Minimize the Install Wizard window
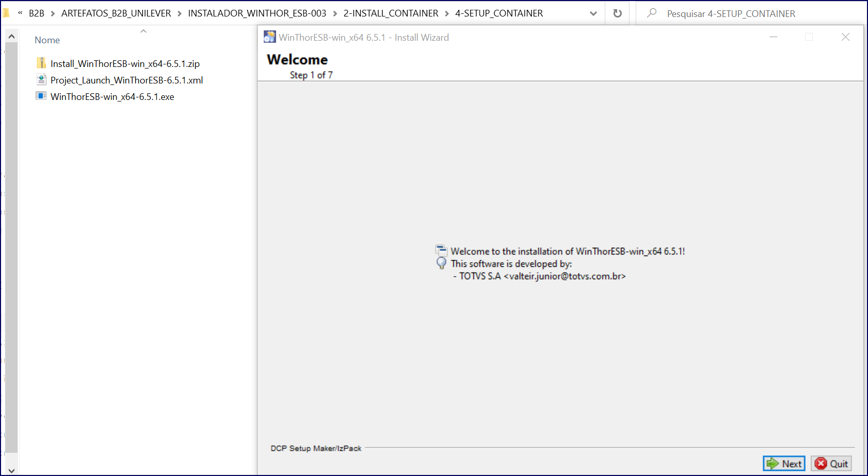Screen dimensions: 868x476 tap(773, 37)
